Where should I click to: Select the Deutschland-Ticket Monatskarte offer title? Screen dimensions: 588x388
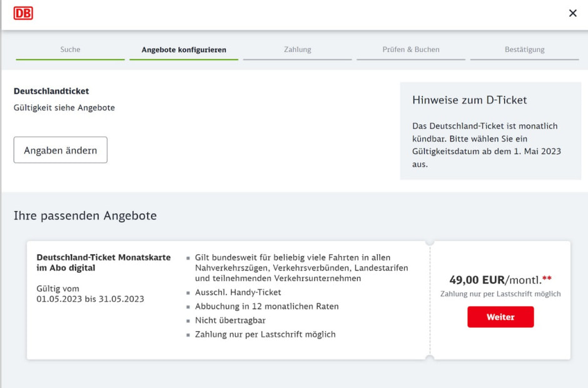[103, 263]
